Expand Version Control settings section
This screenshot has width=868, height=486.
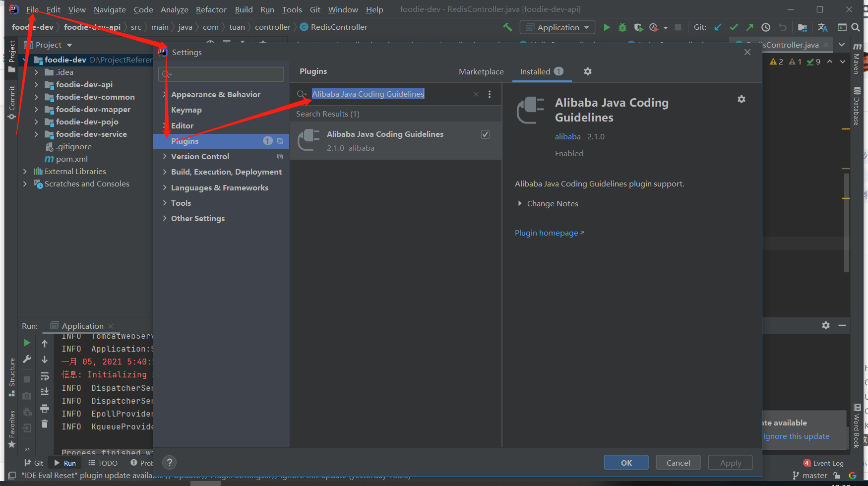pyautogui.click(x=165, y=156)
